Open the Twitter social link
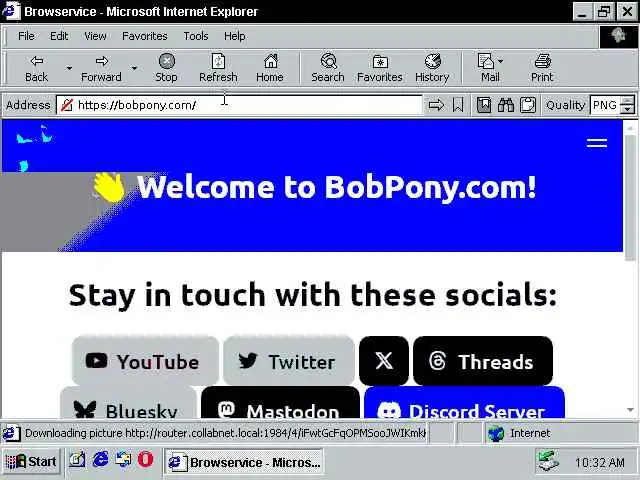640x480 pixels. (289, 361)
